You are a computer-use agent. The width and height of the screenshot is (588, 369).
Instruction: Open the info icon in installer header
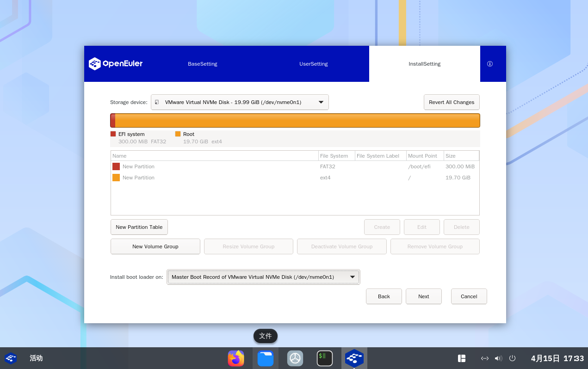pyautogui.click(x=490, y=64)
